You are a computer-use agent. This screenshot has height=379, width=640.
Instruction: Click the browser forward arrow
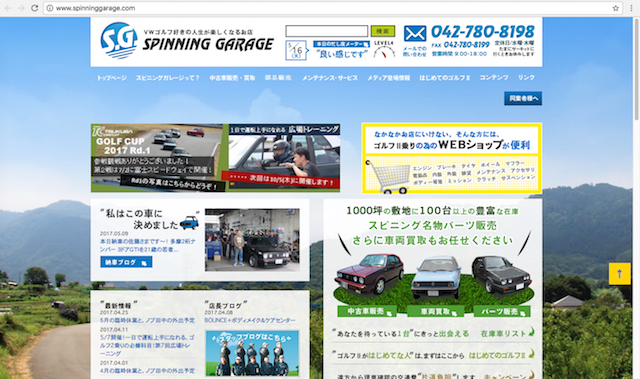(x=21, y=8)
